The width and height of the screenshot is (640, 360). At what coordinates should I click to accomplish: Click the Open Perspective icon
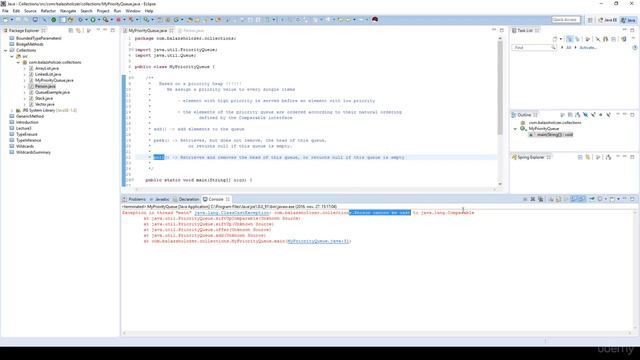pos(590,20)
